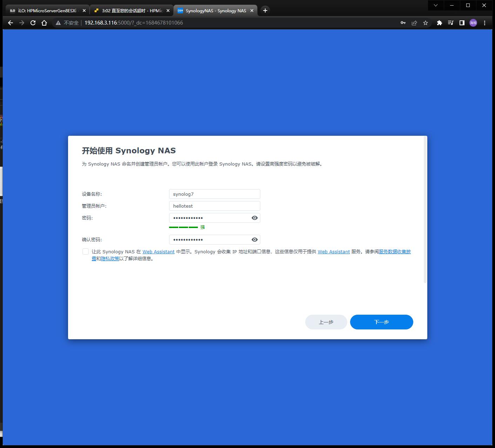The height and width of the screenshot is (448, 495).
Task: Open the media control playlist icon
Action: pos(450,23)
